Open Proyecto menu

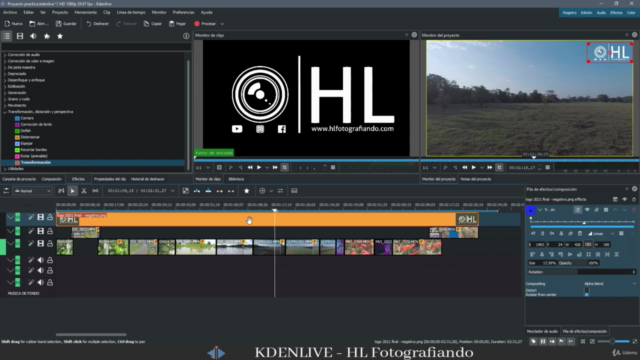click(60, 12)
